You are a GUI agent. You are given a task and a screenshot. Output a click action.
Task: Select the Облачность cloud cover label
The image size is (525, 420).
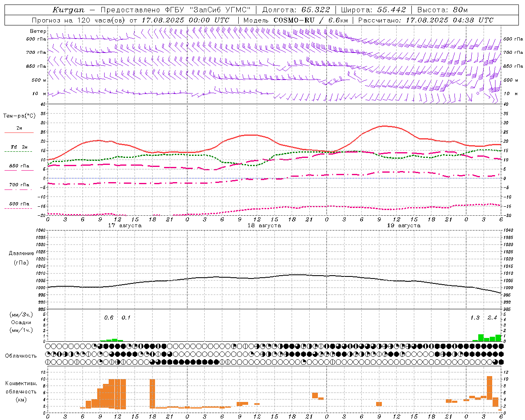(x=21, y=356)
